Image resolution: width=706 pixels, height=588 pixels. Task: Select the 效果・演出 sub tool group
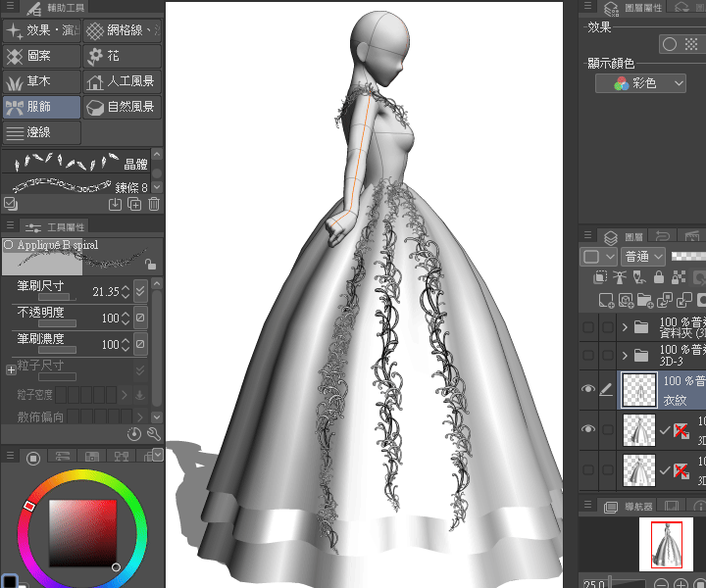tap(41, 30)
